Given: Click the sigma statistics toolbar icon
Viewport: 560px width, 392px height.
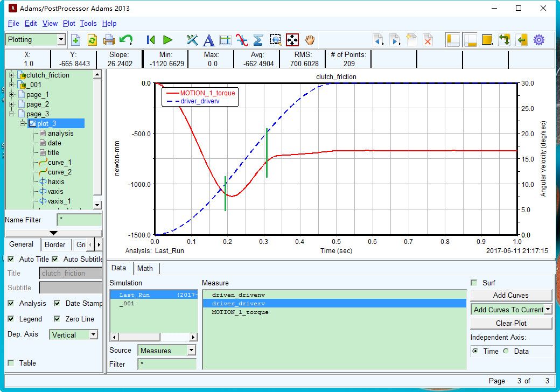Looking at the screenshot, I should pos(258,40).
